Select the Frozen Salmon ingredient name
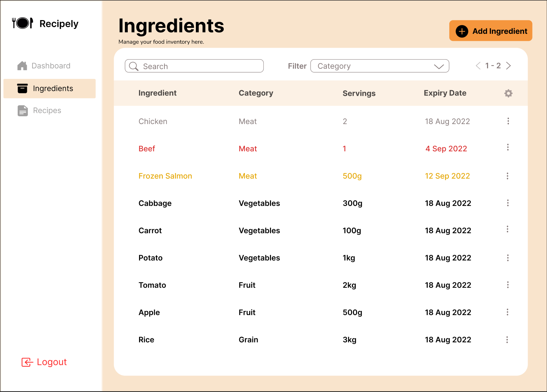 (x=165, y=176)
